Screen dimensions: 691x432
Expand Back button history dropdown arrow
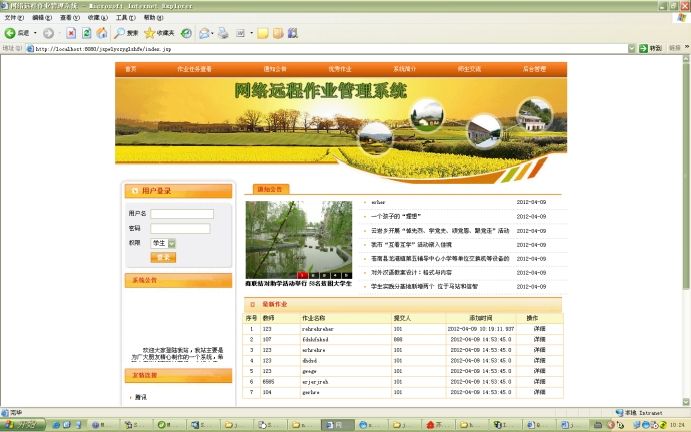(35, 33)
